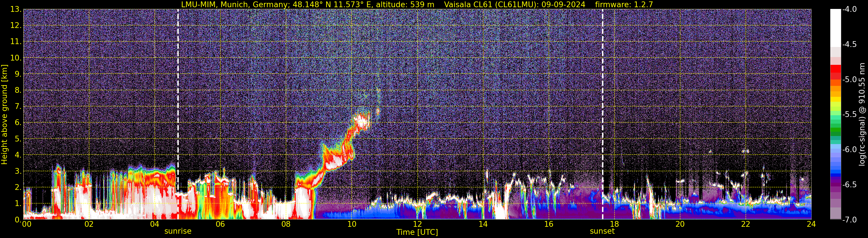Click the '-4.0' colorbar tick label
Viewport: 868px width, 238px height.
849,10
